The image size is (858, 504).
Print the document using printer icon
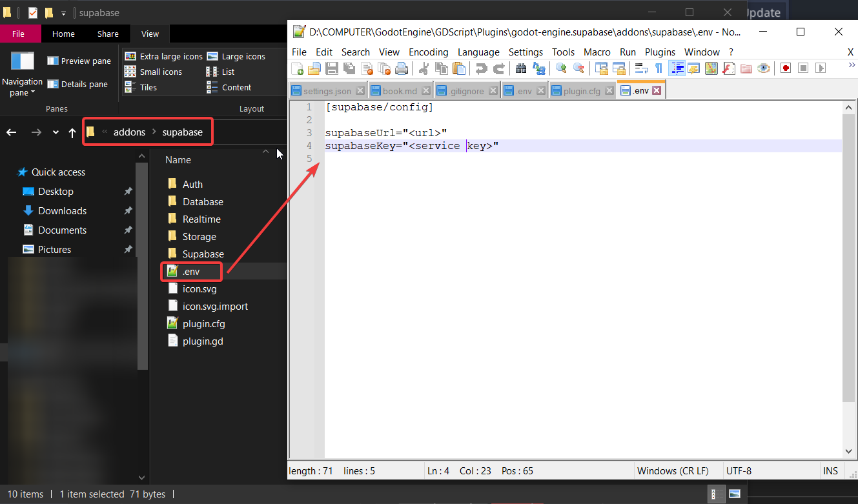(x=402, y=68)
